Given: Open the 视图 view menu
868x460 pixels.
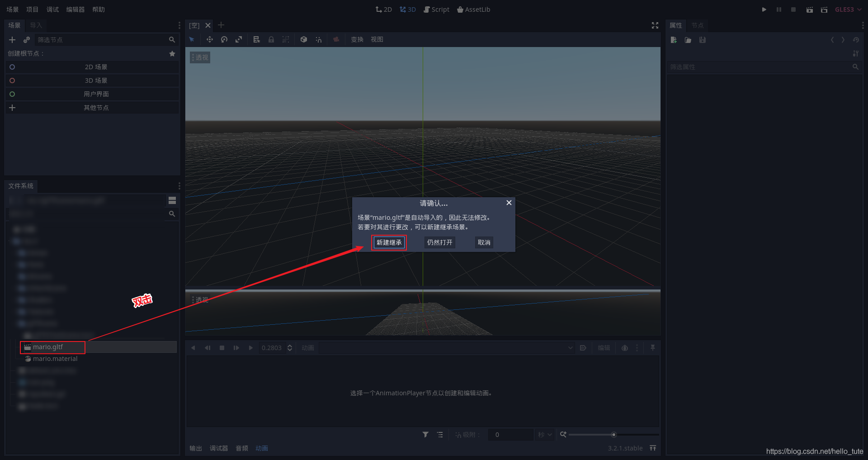Looking at the screenshot, I should point(377,40).
